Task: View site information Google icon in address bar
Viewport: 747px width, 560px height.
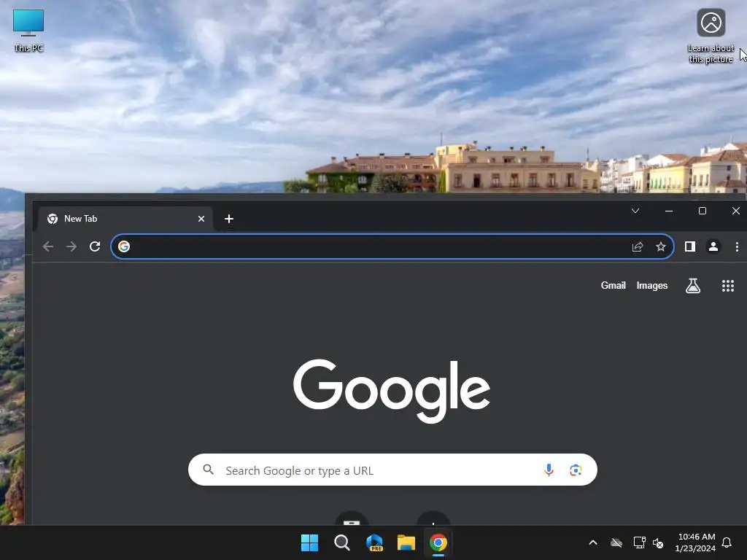Action: (x=124, y=246)
